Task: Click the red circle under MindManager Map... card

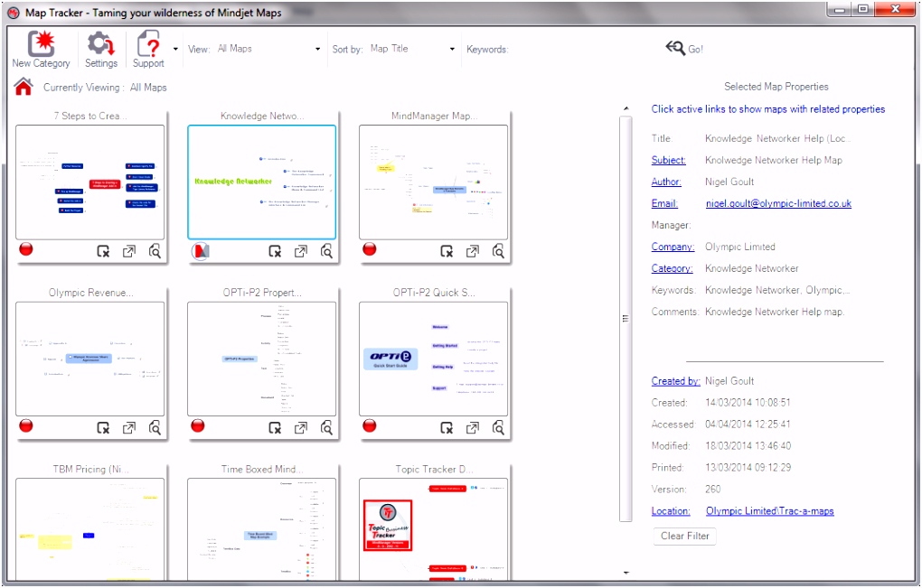Action: click(x=370, y=249)
